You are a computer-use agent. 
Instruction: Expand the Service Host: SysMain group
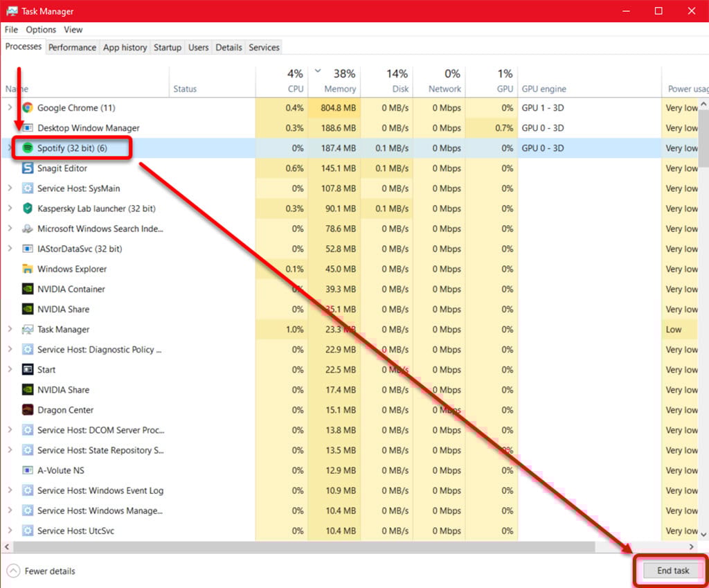[10, 188]
